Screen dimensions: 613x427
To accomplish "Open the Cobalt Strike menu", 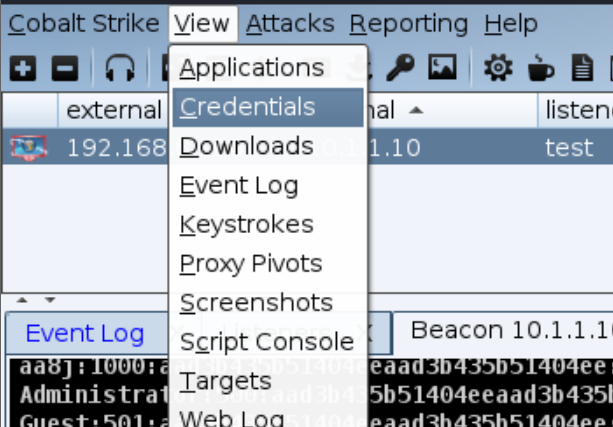I will pos(84,23).
